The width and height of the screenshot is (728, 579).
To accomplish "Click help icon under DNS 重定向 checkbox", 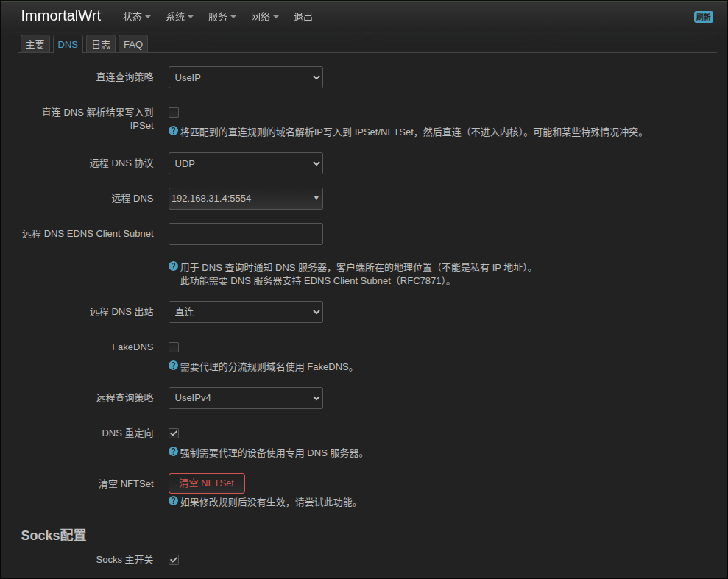I will [173, 452].
